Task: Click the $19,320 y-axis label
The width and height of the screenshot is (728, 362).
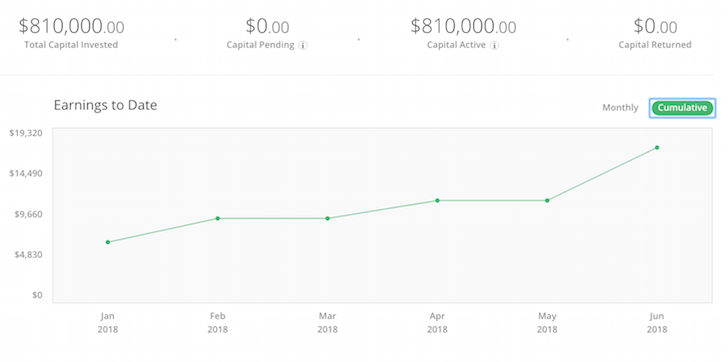Action: (x=26, y=133)
